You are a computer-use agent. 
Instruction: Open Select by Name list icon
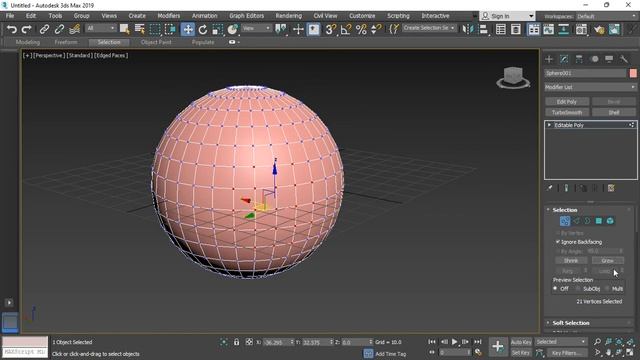pyautogui.click(x=140, y=29)
